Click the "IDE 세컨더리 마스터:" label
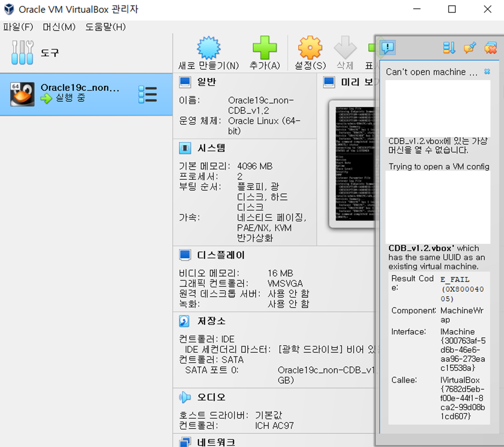The width and height of the screenshot is (504, 447). pyautogui.click(x=227, y=349)
